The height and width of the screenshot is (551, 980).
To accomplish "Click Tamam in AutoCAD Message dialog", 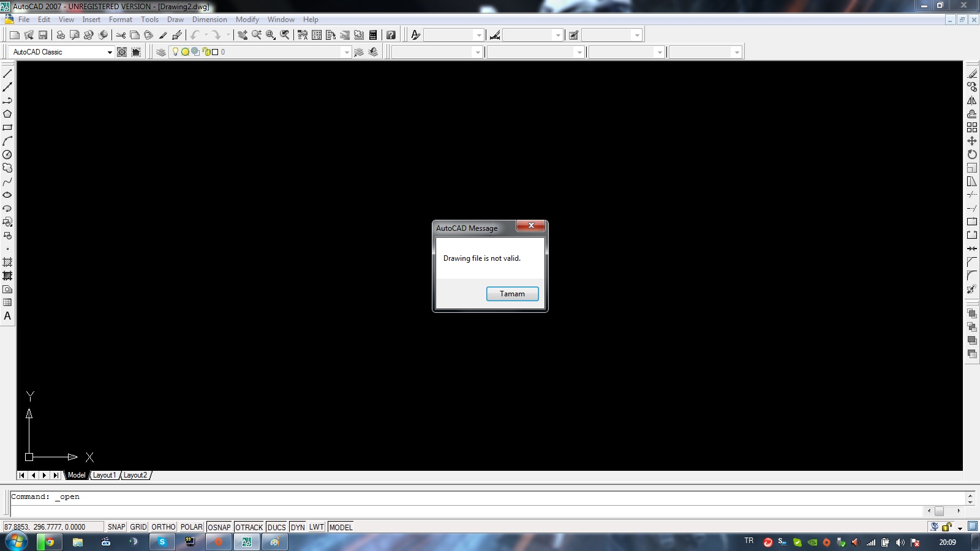I will pyautogui.click(x=513, y=294).
